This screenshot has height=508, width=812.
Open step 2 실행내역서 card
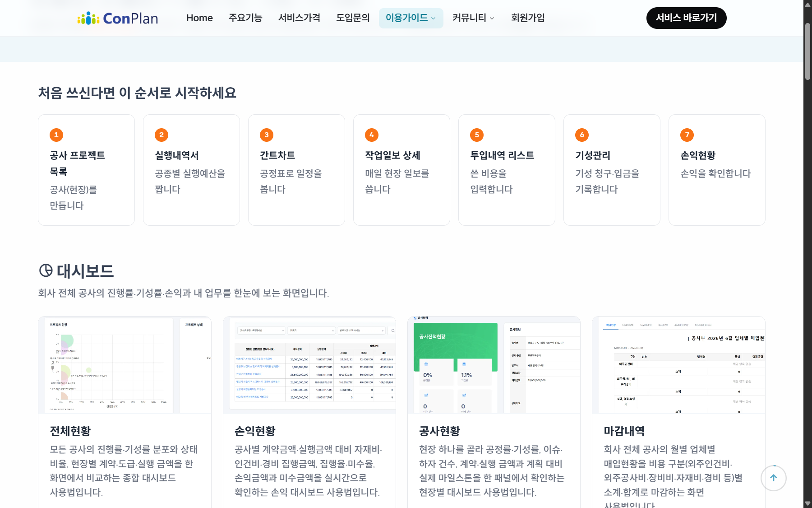tap(191, 170)
